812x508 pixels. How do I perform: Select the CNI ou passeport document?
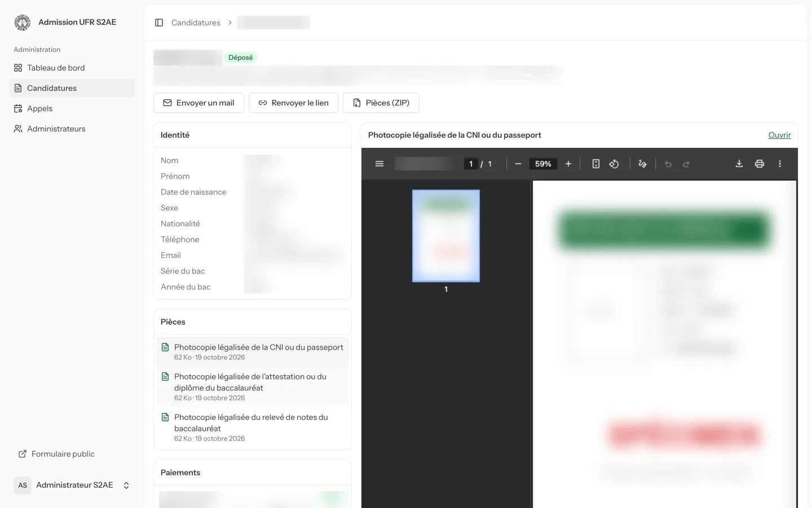click(253, 352)
